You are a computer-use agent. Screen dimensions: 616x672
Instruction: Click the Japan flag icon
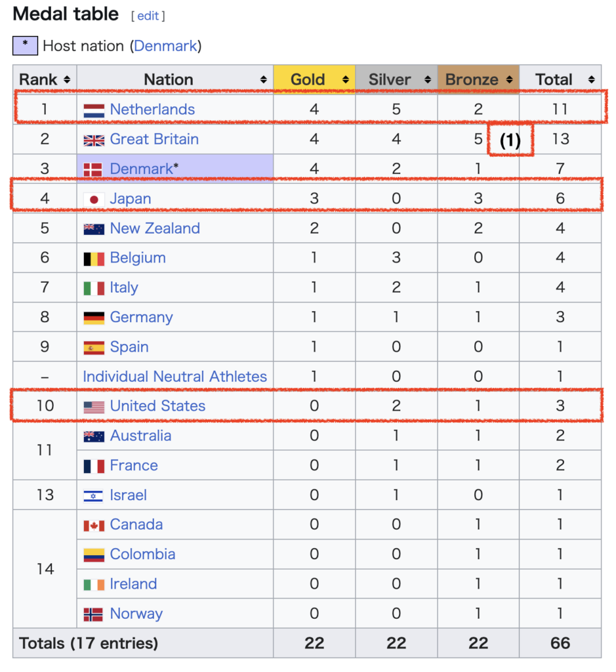click(x=94, y=199)
